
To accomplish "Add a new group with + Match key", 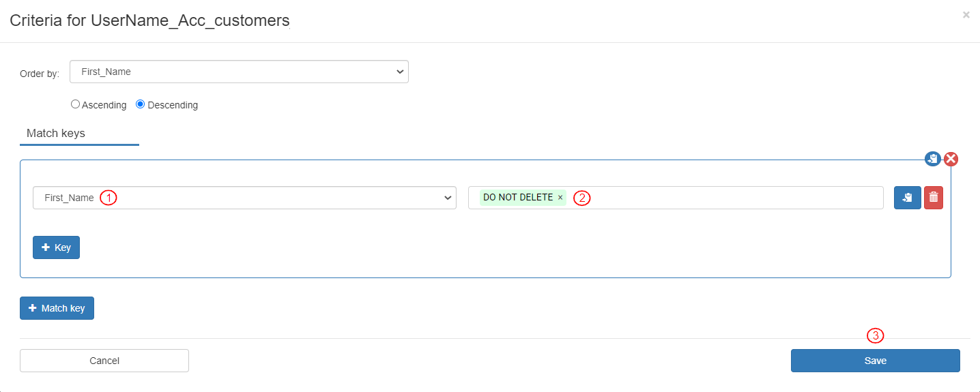I will click(57, 308).
